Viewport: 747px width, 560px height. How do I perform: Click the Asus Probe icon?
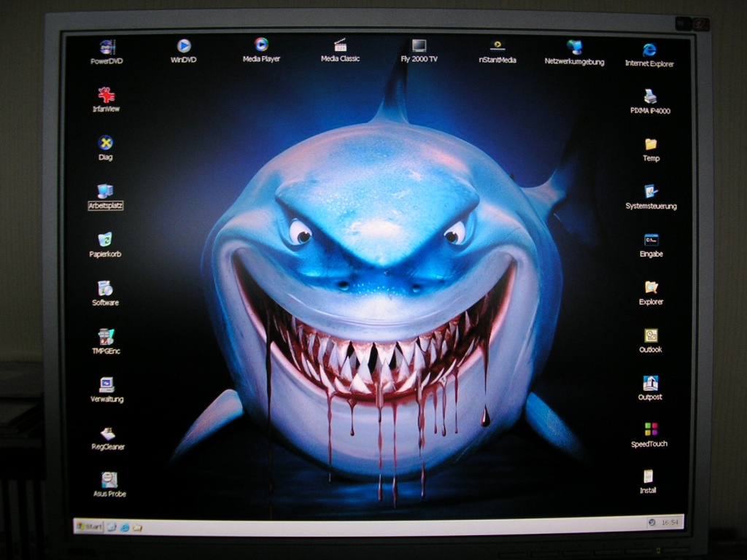109,480
